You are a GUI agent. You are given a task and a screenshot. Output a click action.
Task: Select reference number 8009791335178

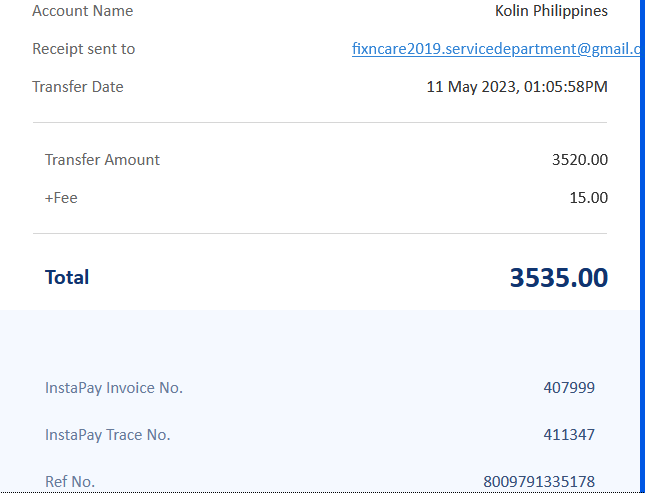(x=539, y=482)
